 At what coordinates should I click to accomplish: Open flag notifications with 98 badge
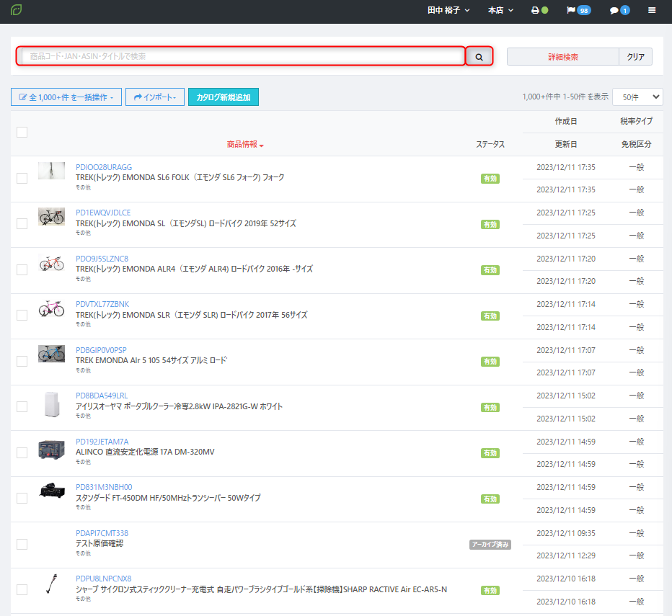click(x=578, y=11)
